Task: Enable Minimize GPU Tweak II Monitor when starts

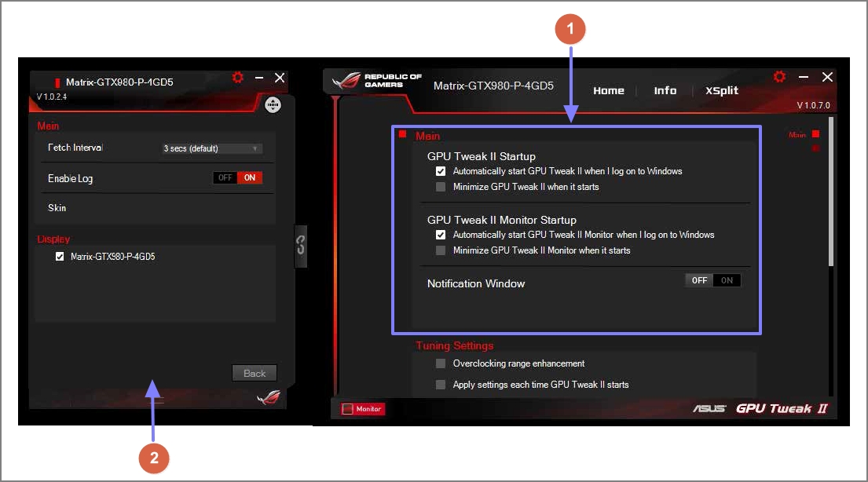Action: [441, 250]
